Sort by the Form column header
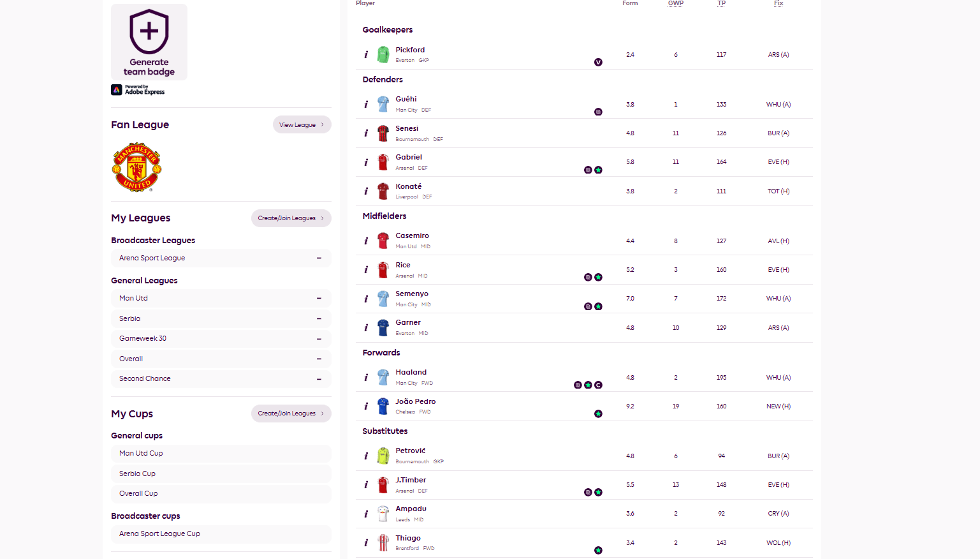The width and height of the screenshot is (980, 559). pos(630,3)
